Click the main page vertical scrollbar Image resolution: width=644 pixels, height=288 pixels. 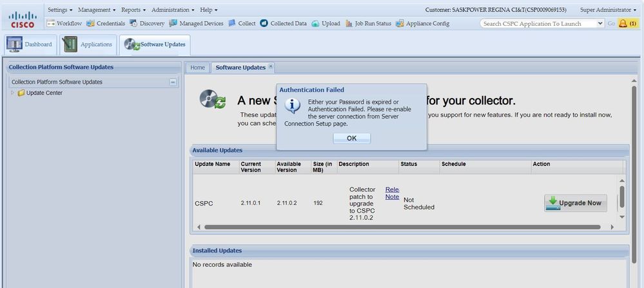[634, 175]
